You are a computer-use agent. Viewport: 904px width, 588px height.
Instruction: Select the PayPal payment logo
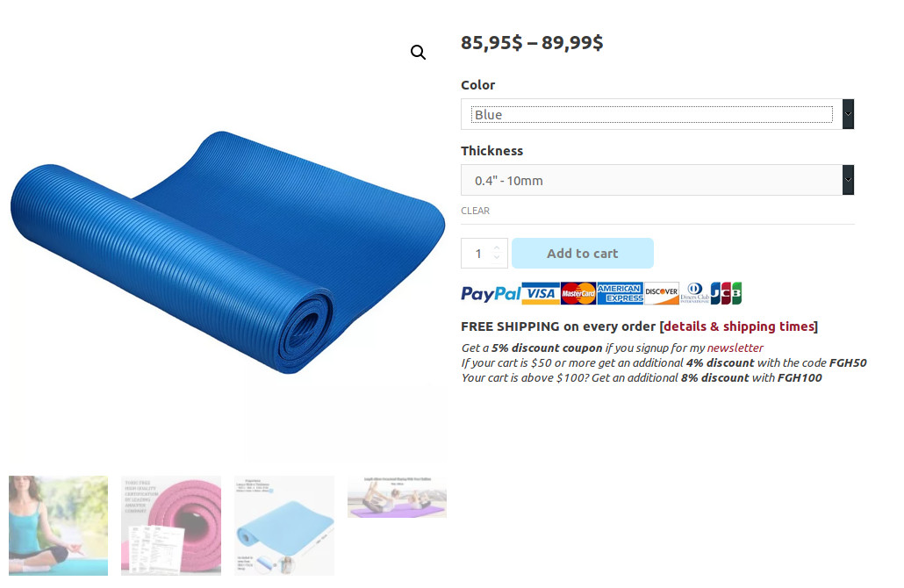point(491,293)
